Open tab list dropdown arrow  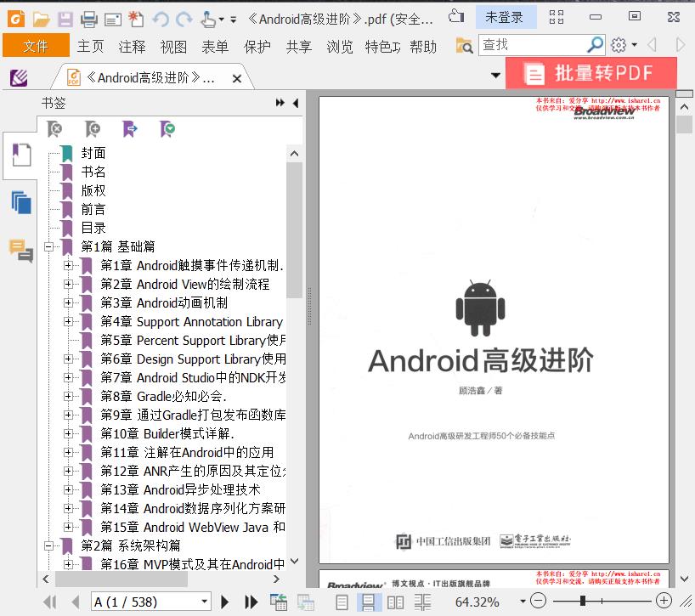point(496,75)
